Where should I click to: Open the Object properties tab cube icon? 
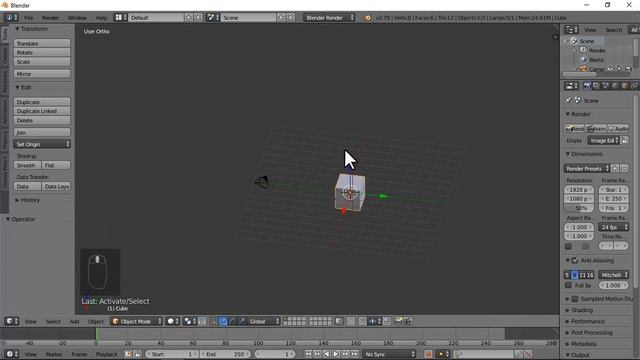coord(624,86)
